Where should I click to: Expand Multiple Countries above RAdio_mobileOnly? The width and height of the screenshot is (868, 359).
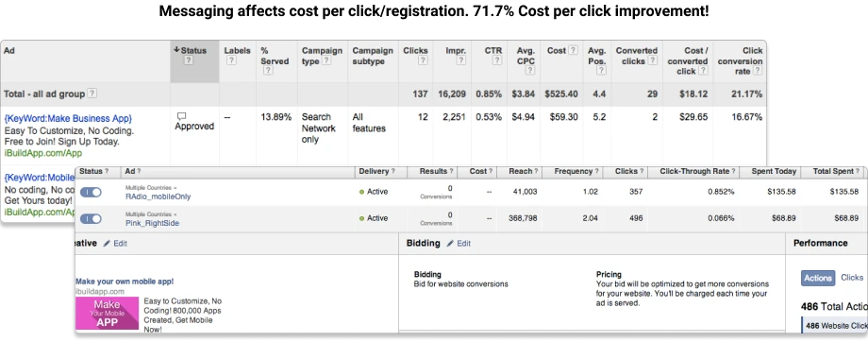pyautogui.click(x=151, y=188)
